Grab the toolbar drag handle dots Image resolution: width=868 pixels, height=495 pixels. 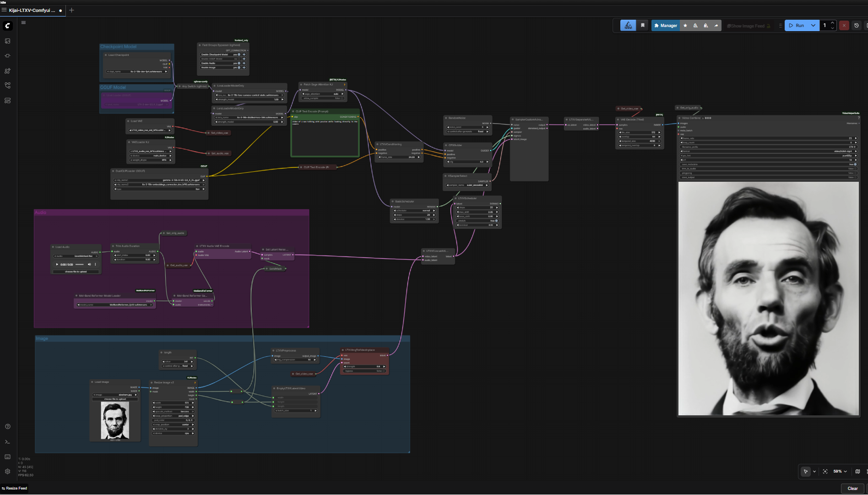781,26
